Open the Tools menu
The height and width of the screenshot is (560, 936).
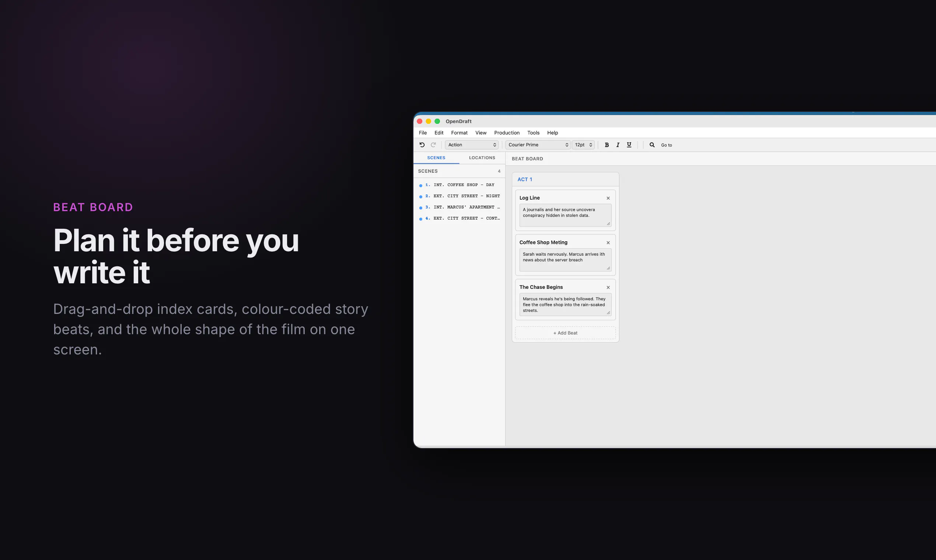(533, 133)
